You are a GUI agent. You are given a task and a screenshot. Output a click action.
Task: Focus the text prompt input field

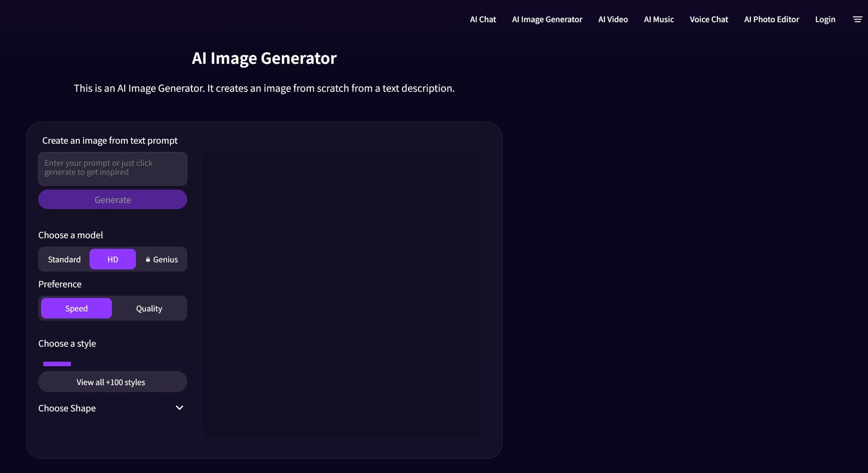click(112, 168)
